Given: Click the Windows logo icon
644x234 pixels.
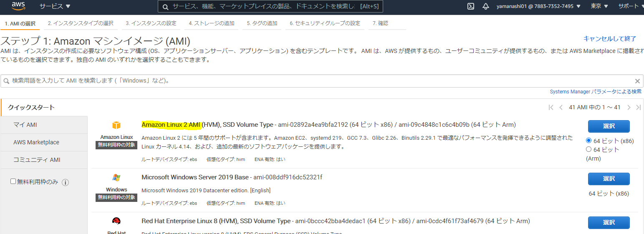Looking at the screenshot, I should click(116, 178).
